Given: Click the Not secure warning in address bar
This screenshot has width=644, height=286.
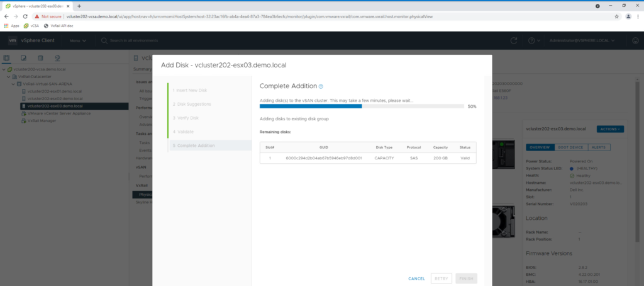Looking at the screenshot, I should [x=48, y=16].
